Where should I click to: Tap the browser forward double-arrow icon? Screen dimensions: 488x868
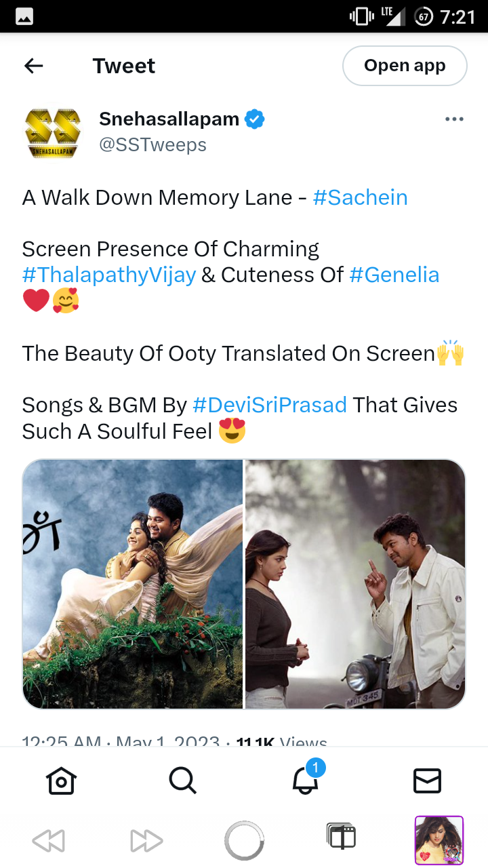tap(146, 842)
